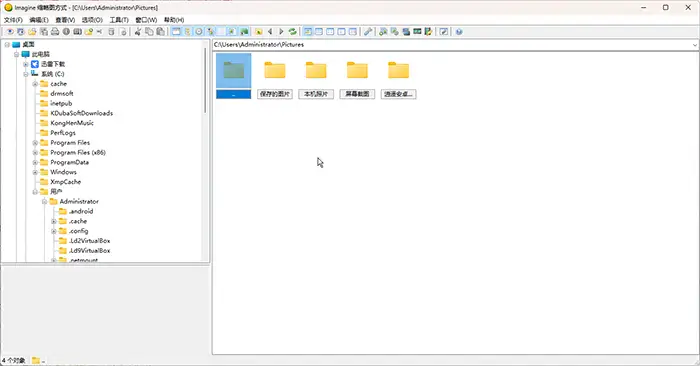Open the 工具(T) menu

tap(119, 20)
